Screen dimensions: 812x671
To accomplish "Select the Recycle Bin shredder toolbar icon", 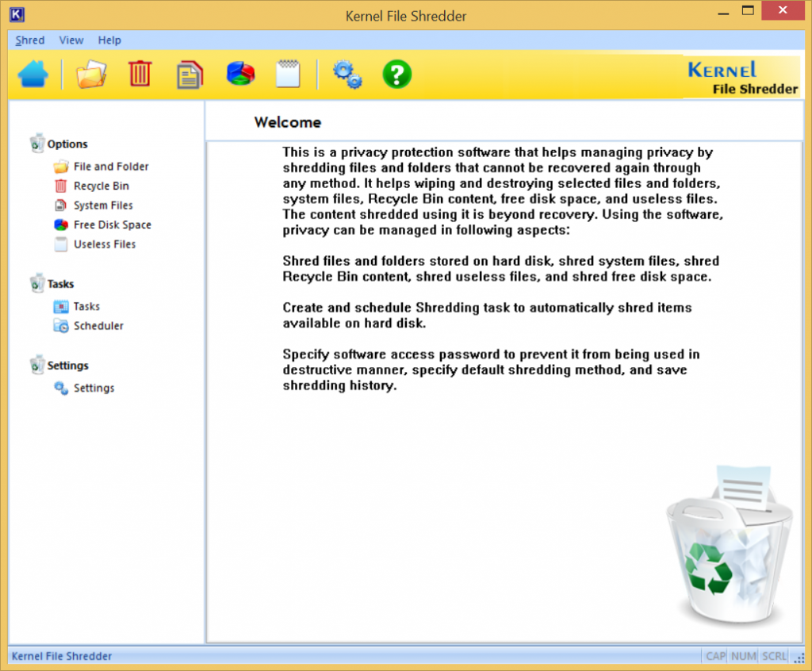I will [x=140, y=74].
